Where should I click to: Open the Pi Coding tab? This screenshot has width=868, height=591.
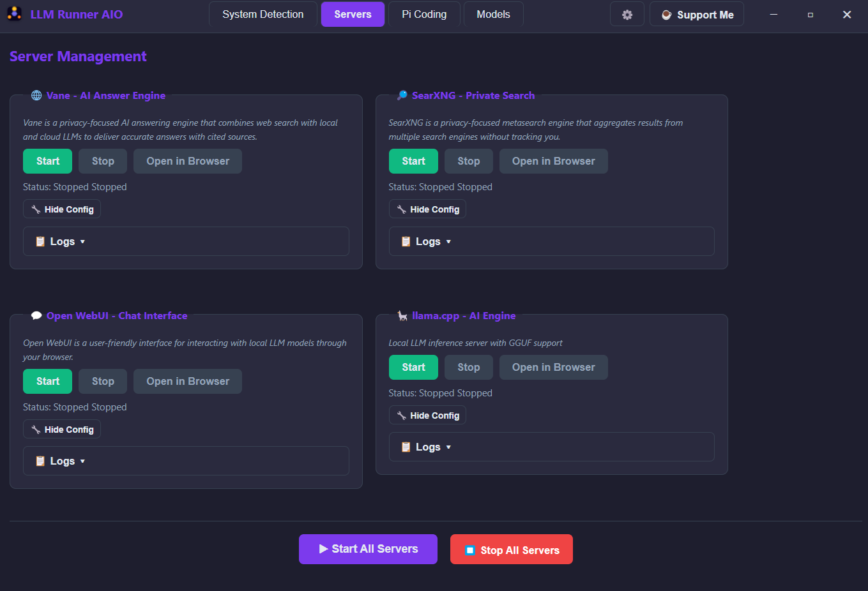pos(424,14)
